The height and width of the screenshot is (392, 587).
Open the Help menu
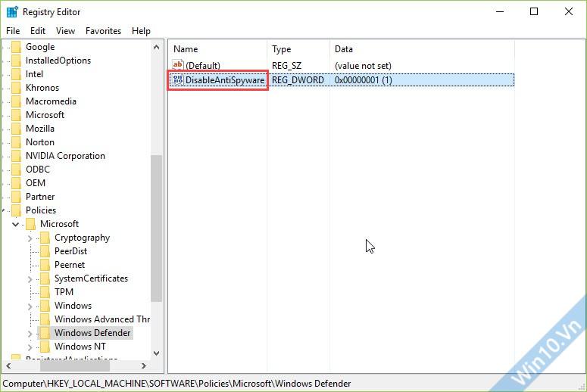[x=141, y=31]
